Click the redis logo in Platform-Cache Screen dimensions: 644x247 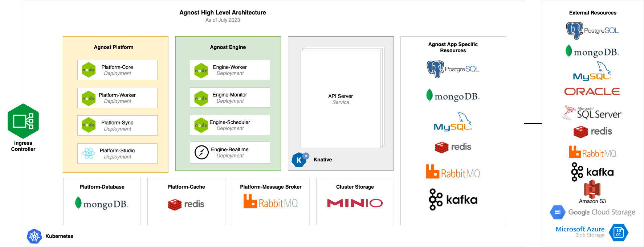click(x=186, y=204)
